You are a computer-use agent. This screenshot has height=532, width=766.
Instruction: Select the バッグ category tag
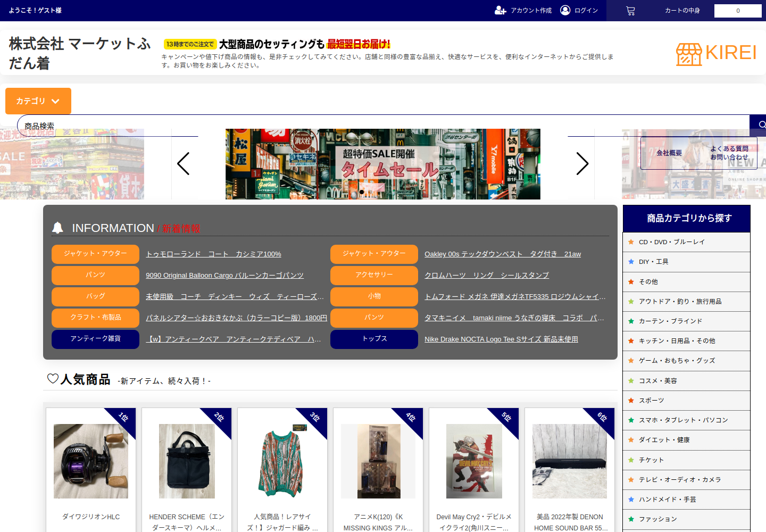(96, 296)
